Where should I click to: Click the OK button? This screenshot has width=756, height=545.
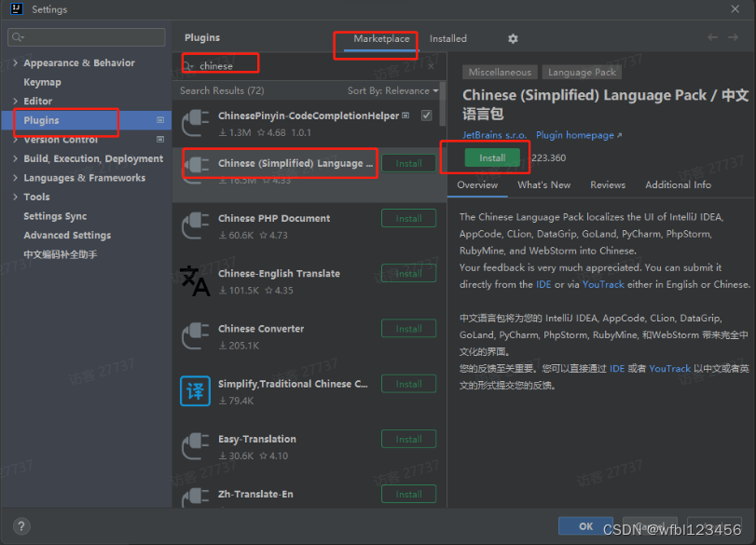[x=585, y=525]
